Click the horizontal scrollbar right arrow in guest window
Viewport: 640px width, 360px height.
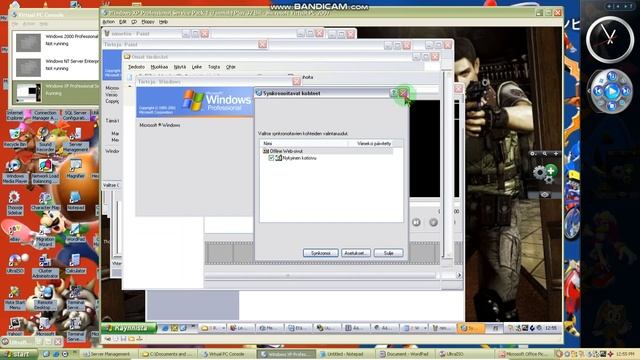tap(459, 276)
